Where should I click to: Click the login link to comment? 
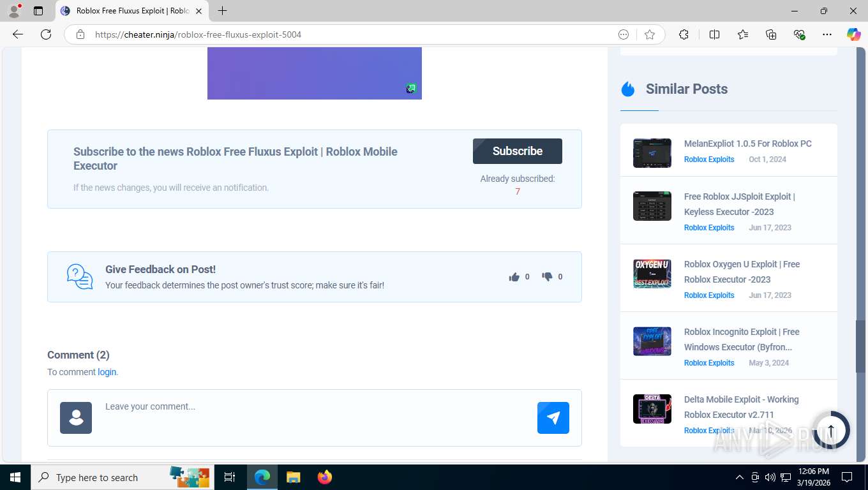[x=107, y=372]
